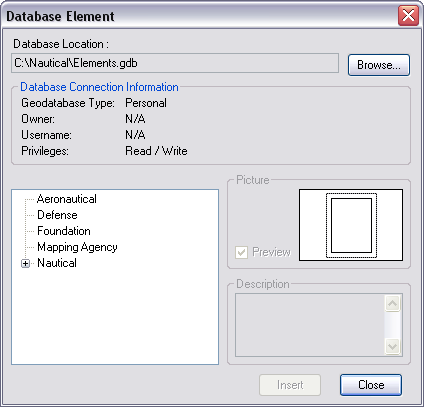Click the Database Location path field

(175, 63)
